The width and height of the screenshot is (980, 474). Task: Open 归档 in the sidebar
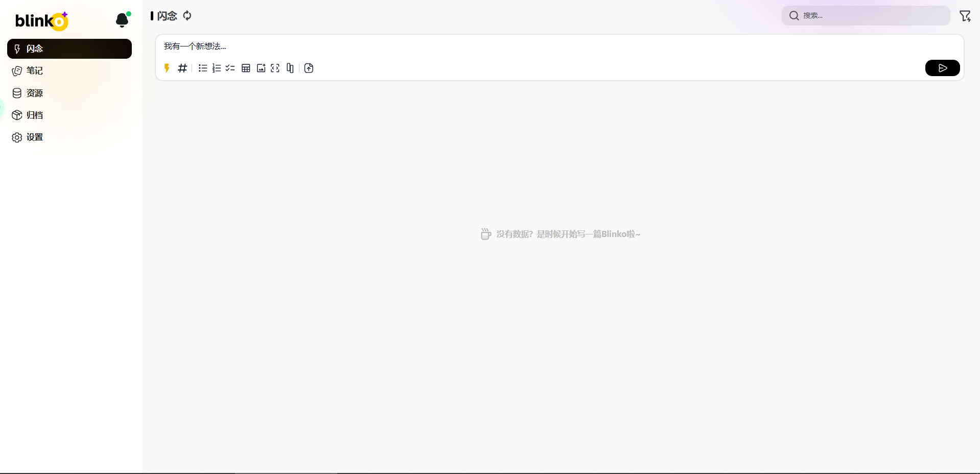click(69, 115)
